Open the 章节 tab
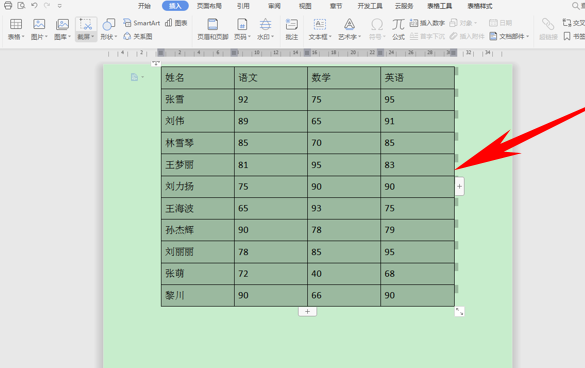 (x=336, y=6)
